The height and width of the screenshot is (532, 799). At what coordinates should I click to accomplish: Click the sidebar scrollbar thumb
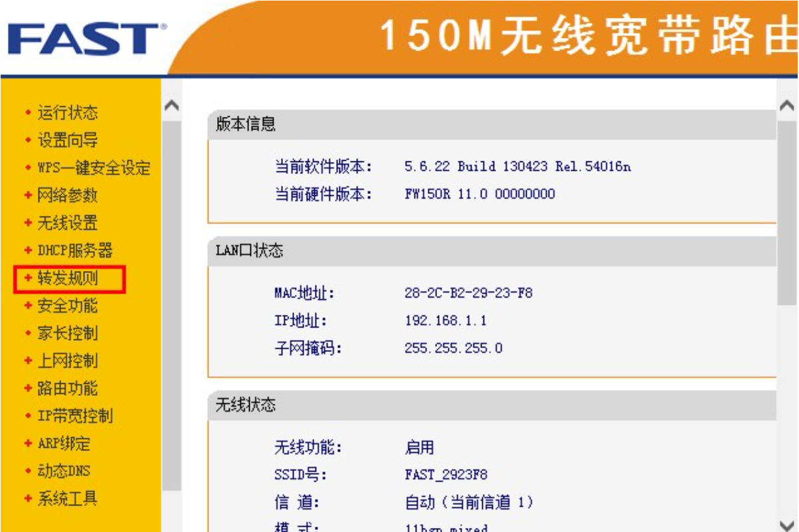(x=171, y=306)
